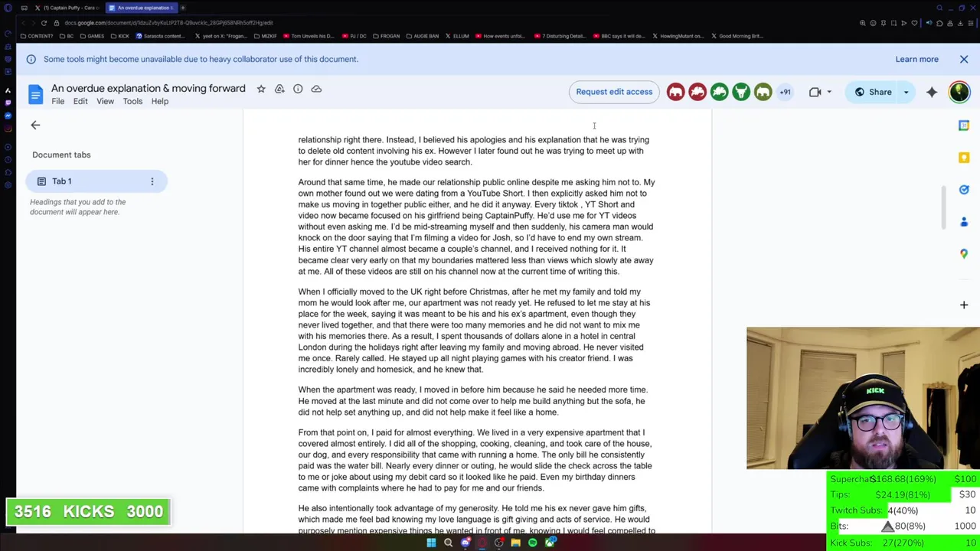Screen dimensions: 980x551
Task: Click the first green anonymous collaborator avatar
Action: coord(719,92)
